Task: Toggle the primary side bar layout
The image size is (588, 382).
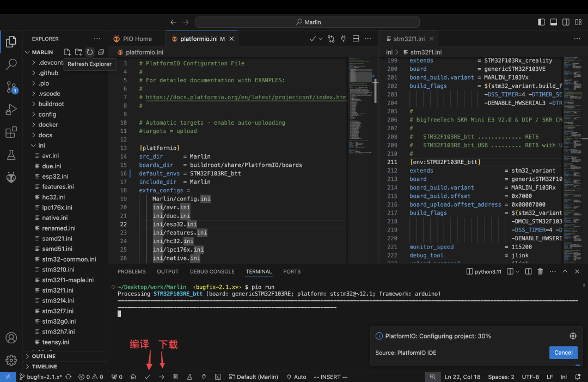Action: [541, 22]
